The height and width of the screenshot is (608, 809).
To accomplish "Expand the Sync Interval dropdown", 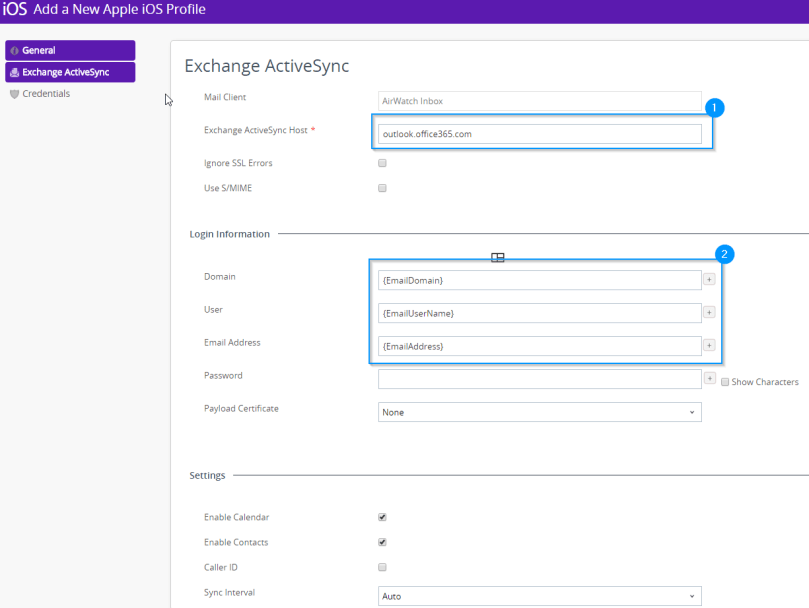I will (539, 596).
